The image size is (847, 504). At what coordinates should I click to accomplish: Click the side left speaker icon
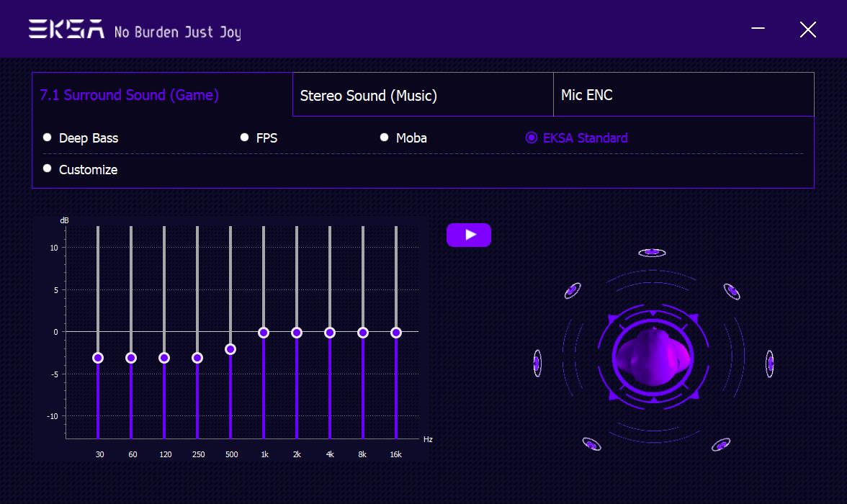(537, 364)
